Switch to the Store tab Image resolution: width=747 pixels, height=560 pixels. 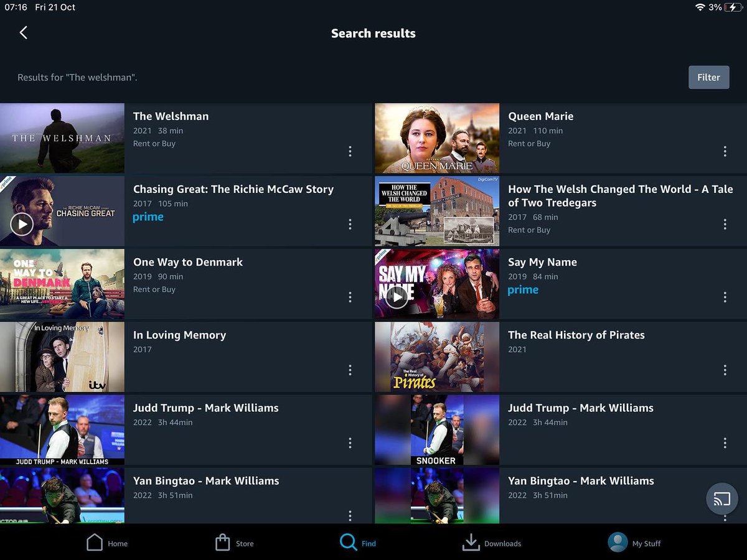click(x=234, y=543)
